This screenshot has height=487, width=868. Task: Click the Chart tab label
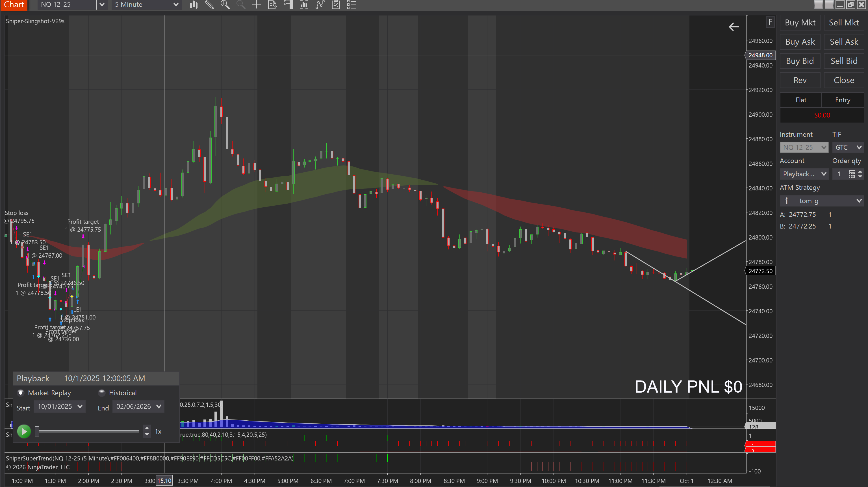tap(14, 5)
